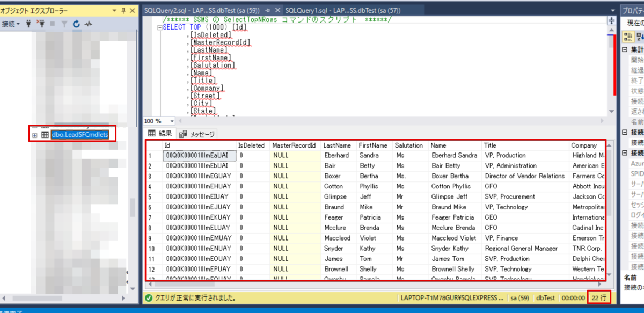Select the FirstName cell Patricia
Viewport: 644px width, 313px height.
pyautogui.click(x=375, y=217)
